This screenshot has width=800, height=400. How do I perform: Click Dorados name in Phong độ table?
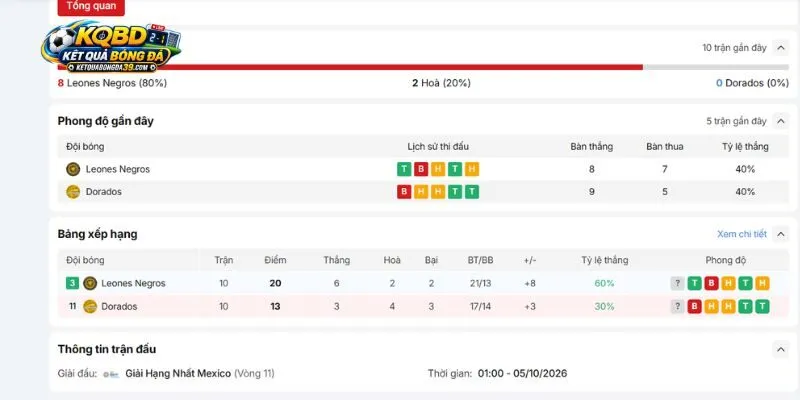(x=104, y=192)
